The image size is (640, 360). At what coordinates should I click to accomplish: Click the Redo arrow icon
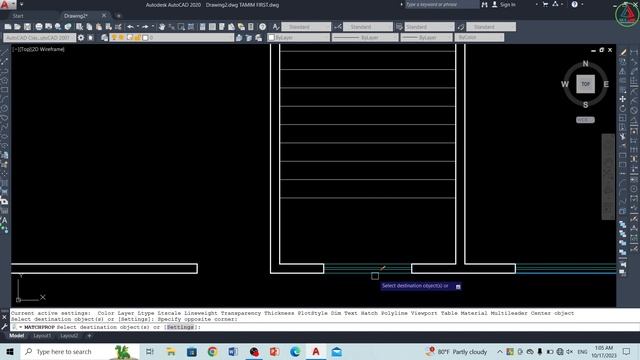tap(145, 27)
